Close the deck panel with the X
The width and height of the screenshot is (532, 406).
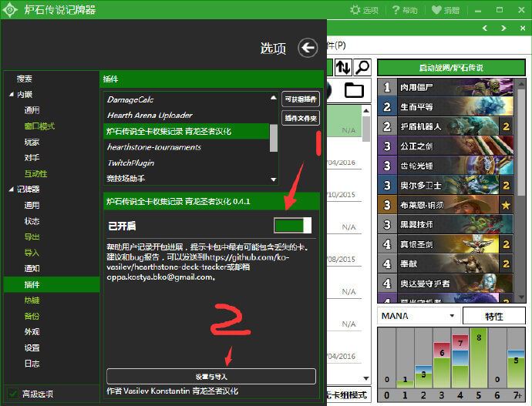(523, 29)
